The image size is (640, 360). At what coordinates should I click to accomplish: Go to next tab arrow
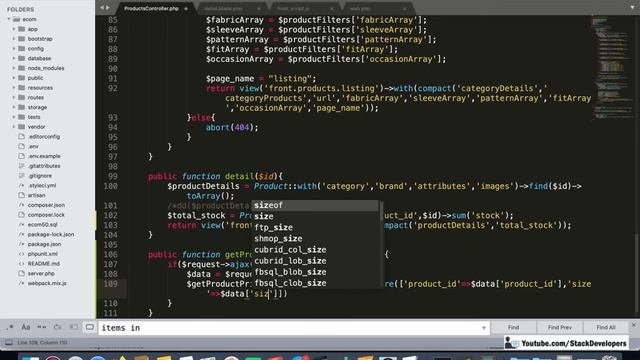(108, 8)
